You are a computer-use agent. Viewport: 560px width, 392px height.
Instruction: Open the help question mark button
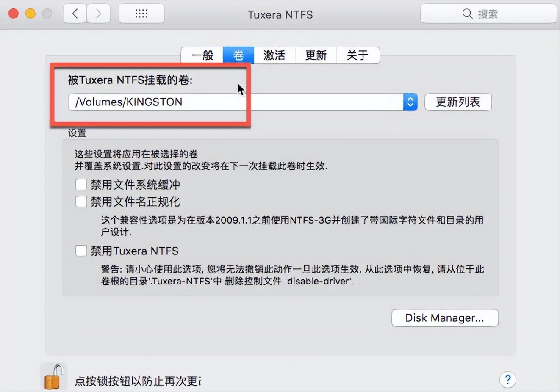(507, 379)
